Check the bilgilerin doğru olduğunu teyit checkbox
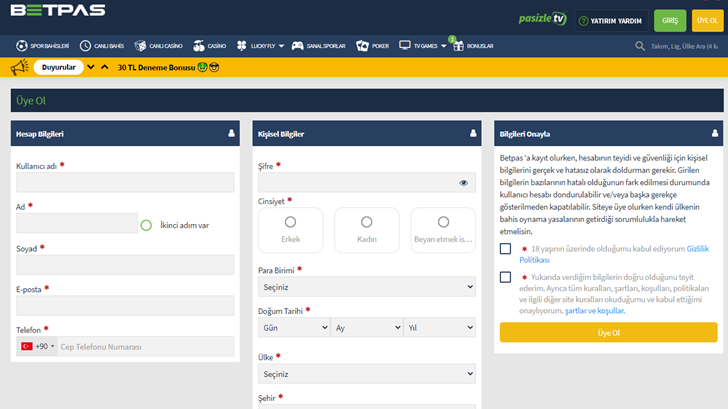The width and height of the screenshot is (728, 409). tap(506, 277)
